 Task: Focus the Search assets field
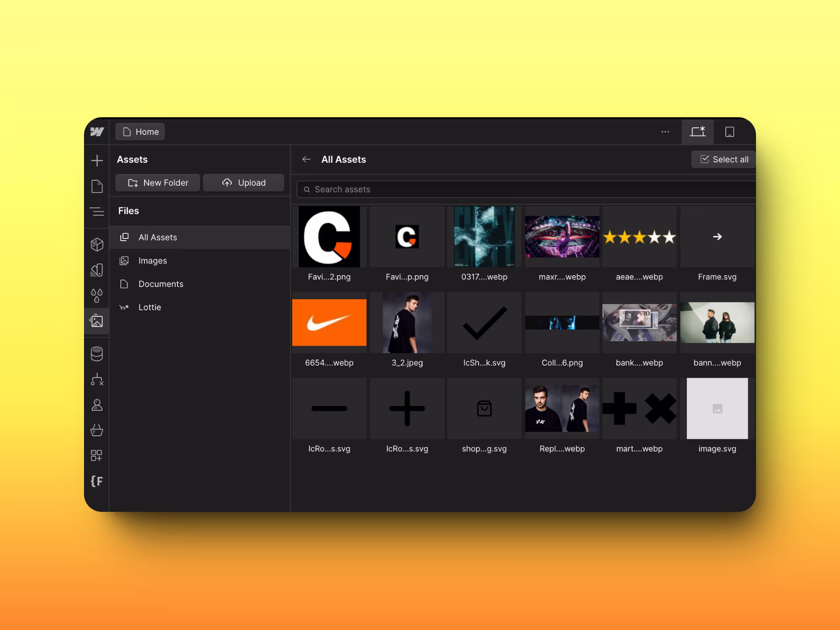click(526, 189)
